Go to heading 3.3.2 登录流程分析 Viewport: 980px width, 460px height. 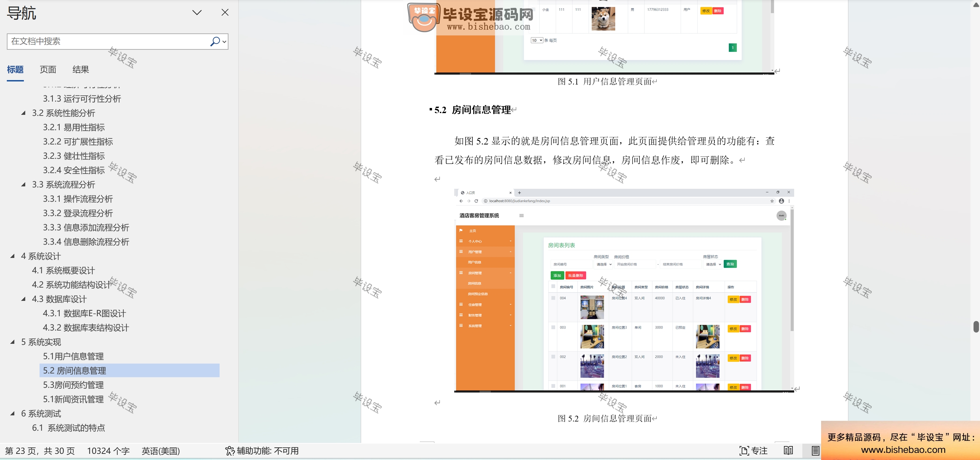pyautogui.click(x=78, y=213)
